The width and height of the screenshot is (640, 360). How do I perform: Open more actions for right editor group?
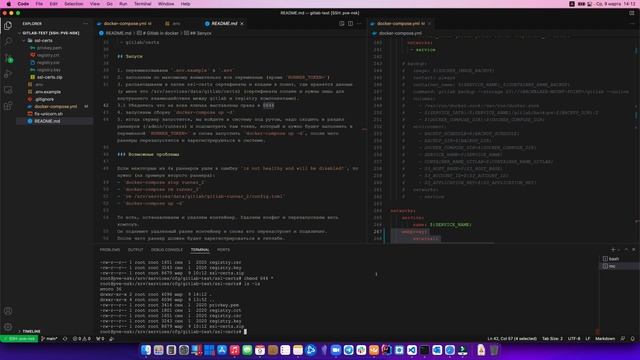point(633,24)
